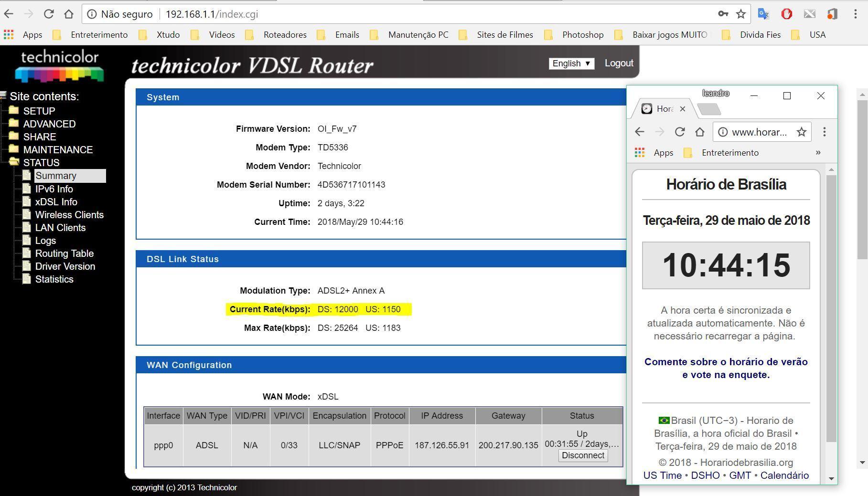
Task: Expand the SETUP folder in site contents
Action: click(32, 111)
